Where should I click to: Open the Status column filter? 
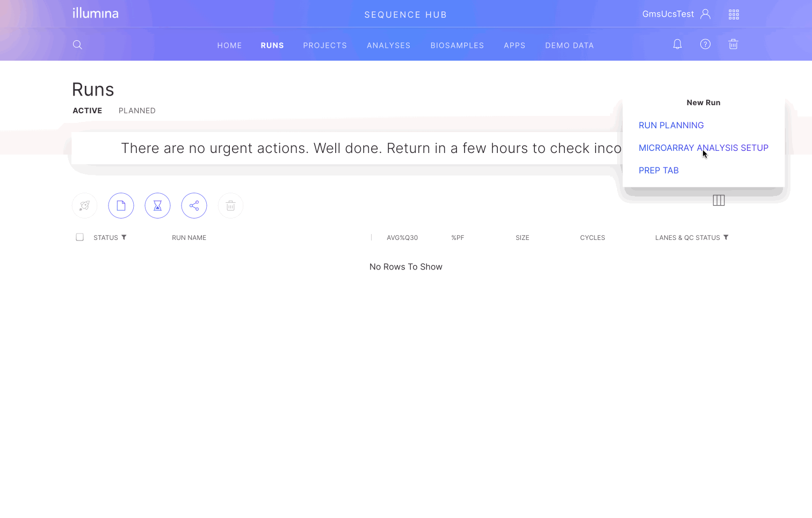124,237
